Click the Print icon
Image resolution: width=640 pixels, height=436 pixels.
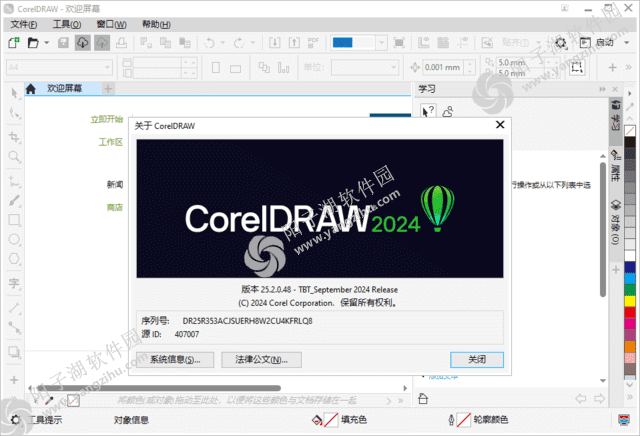point(121,42)
